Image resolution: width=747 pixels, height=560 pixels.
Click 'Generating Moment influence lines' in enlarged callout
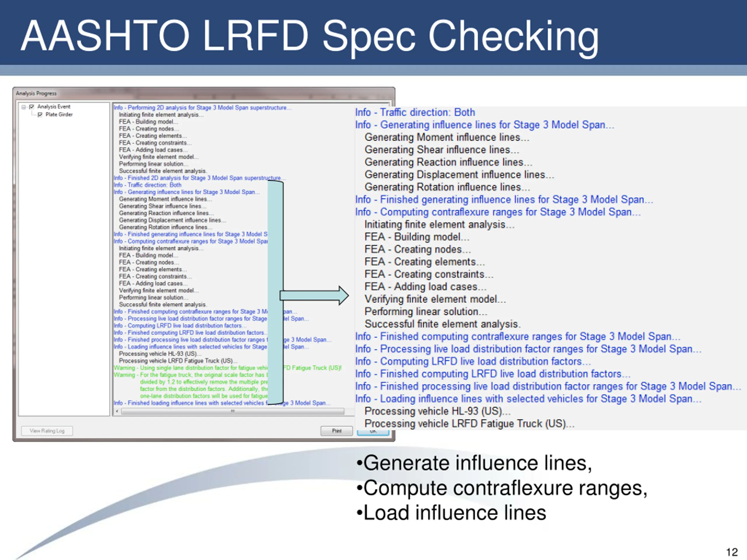pos(447,137)
